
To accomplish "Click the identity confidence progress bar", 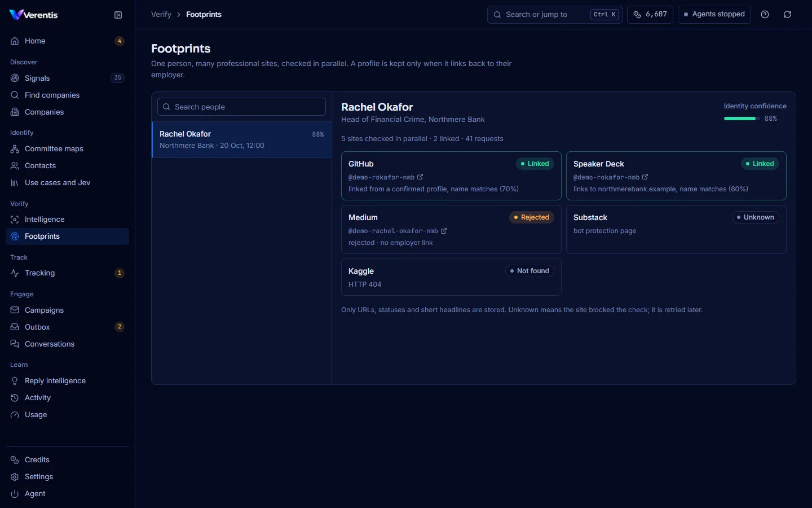I will point(741,119).
